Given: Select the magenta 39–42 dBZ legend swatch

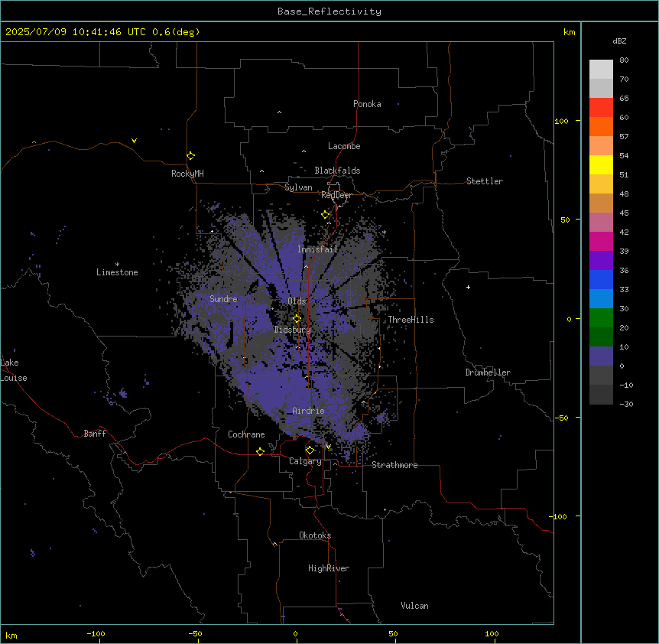Looking at the screenshot, I should pyautogui.click(x=601, y=241).
